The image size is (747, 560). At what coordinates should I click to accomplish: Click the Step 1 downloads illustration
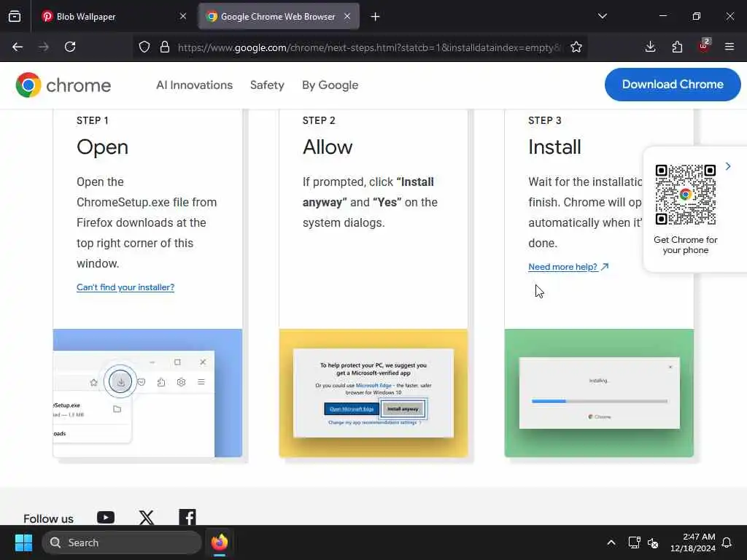147,393
